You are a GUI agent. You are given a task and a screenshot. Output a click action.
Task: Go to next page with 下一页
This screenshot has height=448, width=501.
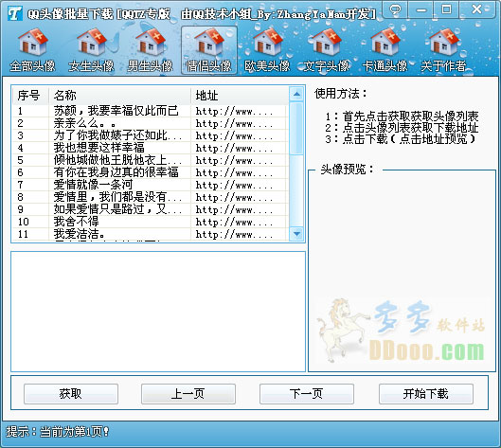307,394
